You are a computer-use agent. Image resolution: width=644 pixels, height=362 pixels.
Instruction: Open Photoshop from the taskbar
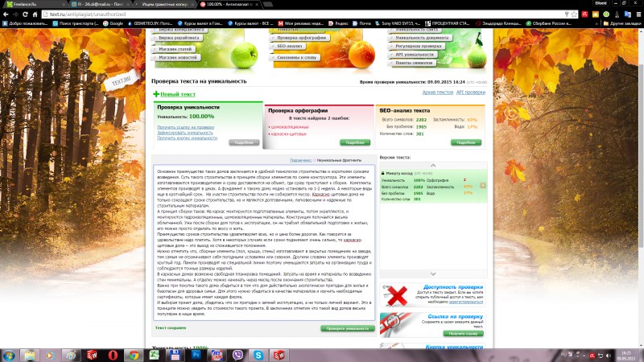(196, 355)
